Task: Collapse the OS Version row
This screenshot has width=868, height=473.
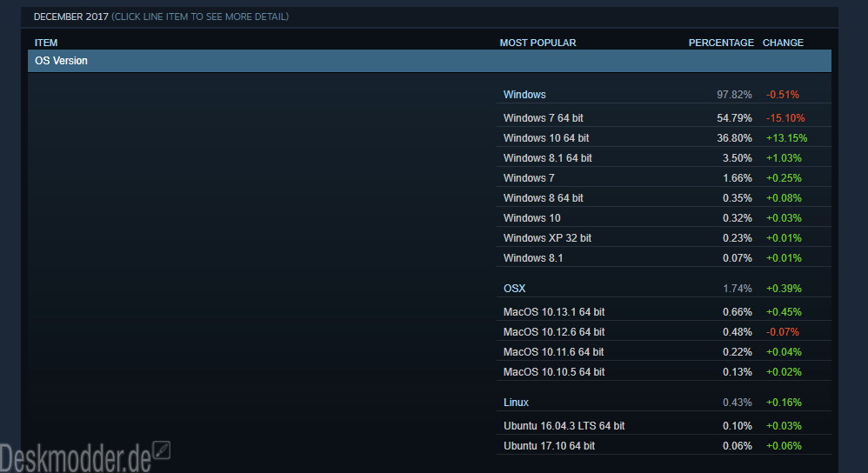Action: 430,61
